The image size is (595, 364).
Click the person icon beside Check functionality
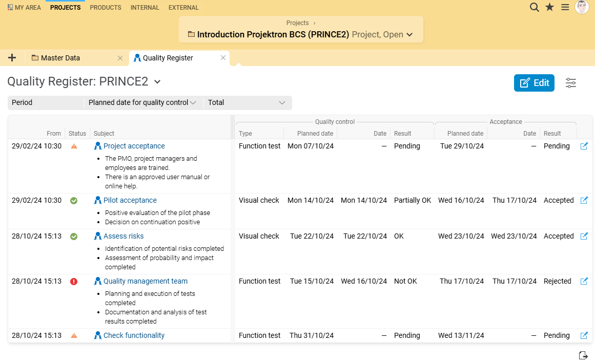click(97, 335)
